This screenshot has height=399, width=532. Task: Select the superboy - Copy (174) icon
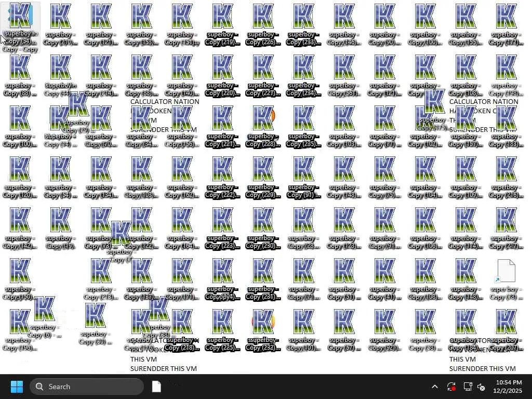click(465, 228)
